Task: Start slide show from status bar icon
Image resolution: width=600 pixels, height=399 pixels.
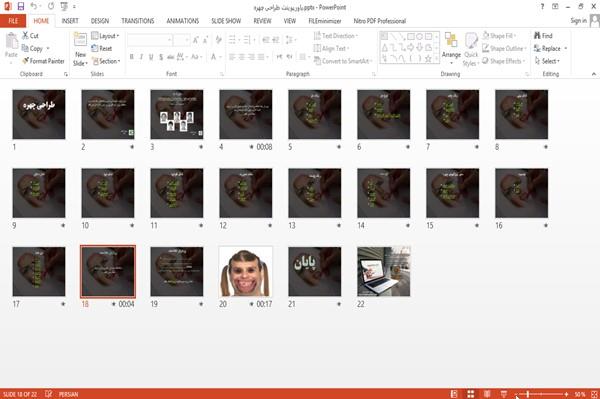Action: (504, 394)
